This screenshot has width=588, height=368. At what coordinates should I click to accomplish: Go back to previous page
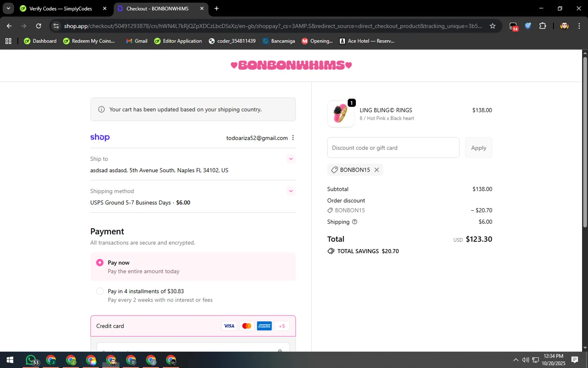(x=9, y=26)
